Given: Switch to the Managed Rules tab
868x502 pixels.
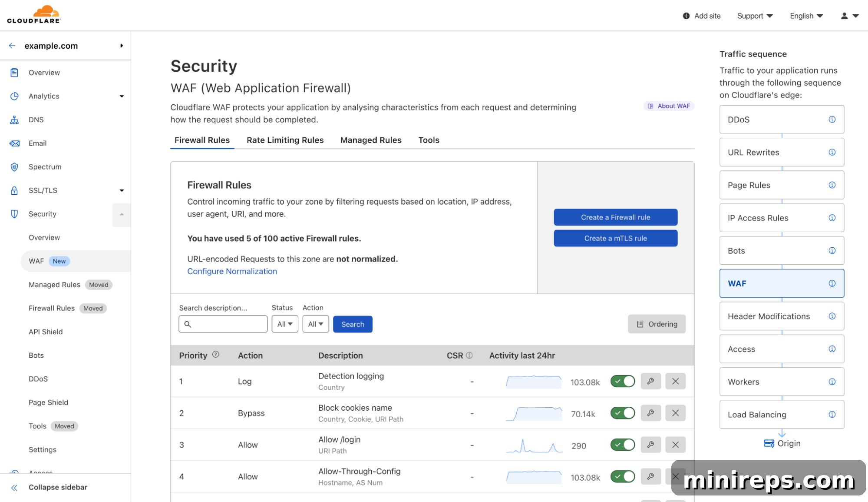Looking at the screenshot, I should coord(371,140).
